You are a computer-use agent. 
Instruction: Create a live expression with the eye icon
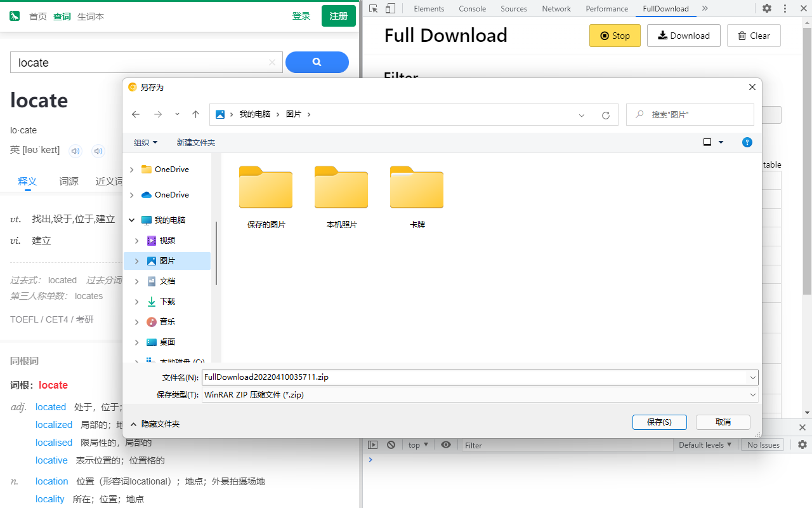coord(446,444)
